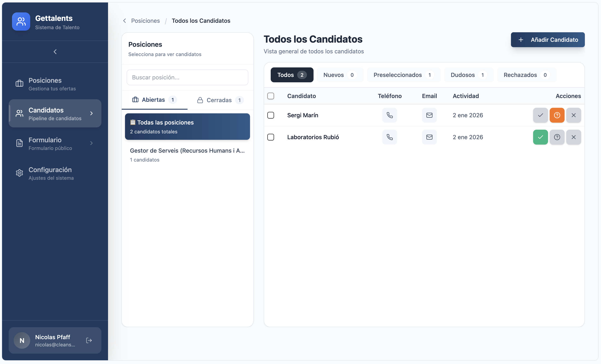This screenshot has height=364, width=601.
Task: Mark Laboratorios Rubió doubtful with question icon
Action: tap(557, 137)
